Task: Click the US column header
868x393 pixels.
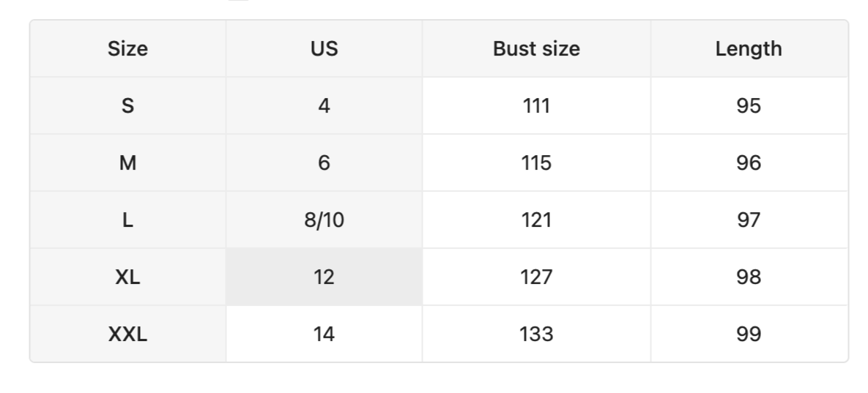Action: tap(324, 49)
